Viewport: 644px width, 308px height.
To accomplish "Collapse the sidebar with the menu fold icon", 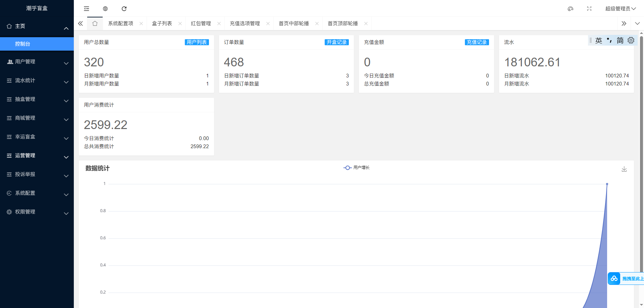I will [x=87, y=9].
